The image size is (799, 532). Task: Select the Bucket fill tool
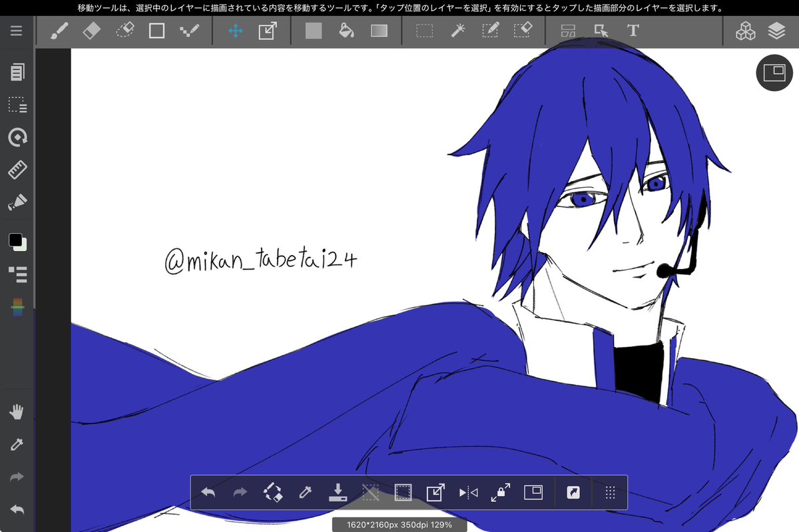(346, 30)
